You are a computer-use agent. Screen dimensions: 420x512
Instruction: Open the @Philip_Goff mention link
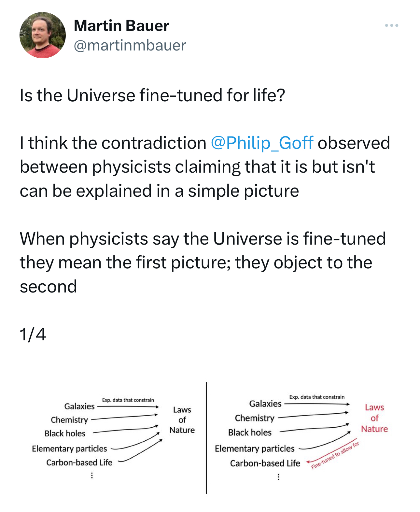[262, 143]
